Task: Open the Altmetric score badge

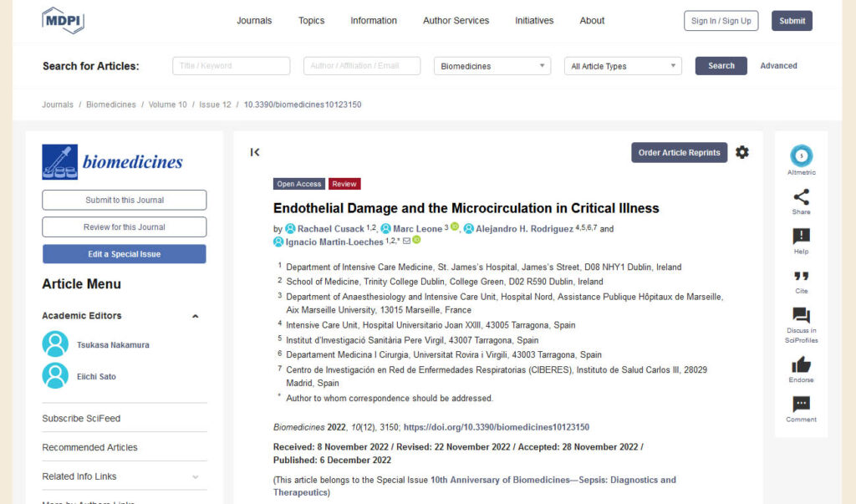Action: 801,155
